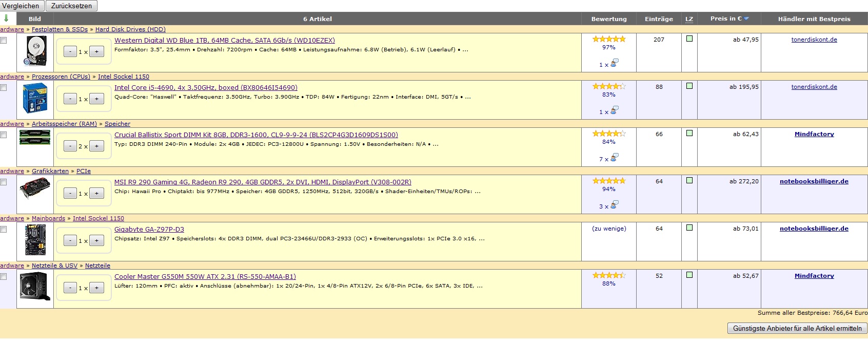
Task: Click the review user icon in Crucial Ballistix row
Action: (x=614, y=157)
